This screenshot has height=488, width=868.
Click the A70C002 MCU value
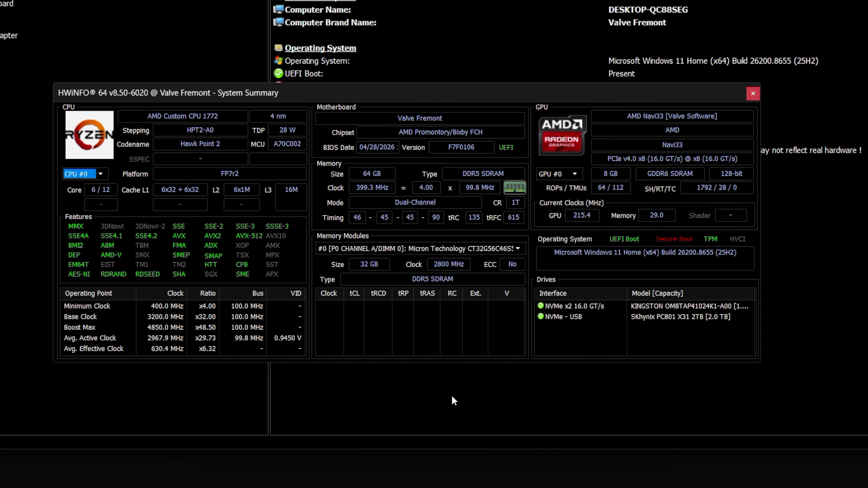tap(288, 144)
